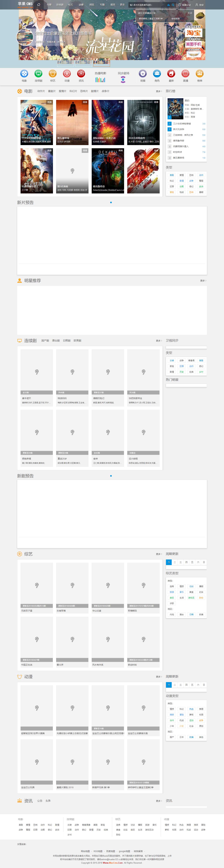The height and width of the screenshot is (868, 224).
Task: Open footer link 网站地图
Action: [85, 851]
